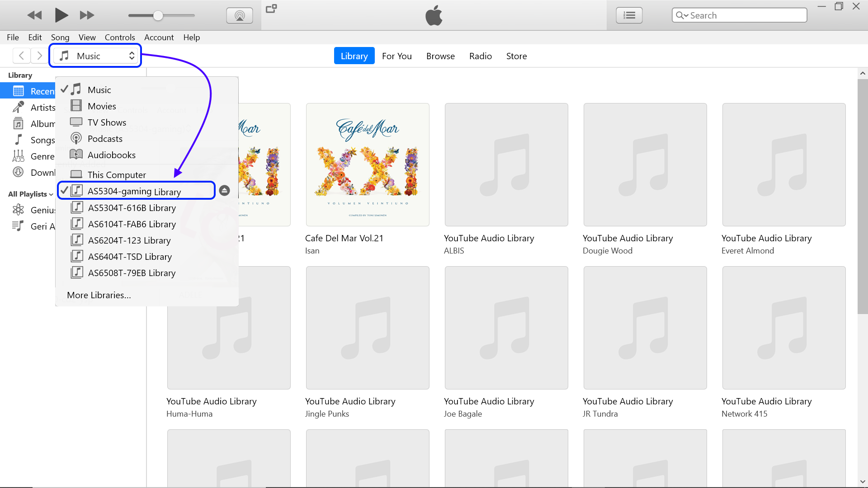The height and width of the screenshot is (488, 868).
Task: Go forward with the navigation arrow
Action: [x=39, y=56]
